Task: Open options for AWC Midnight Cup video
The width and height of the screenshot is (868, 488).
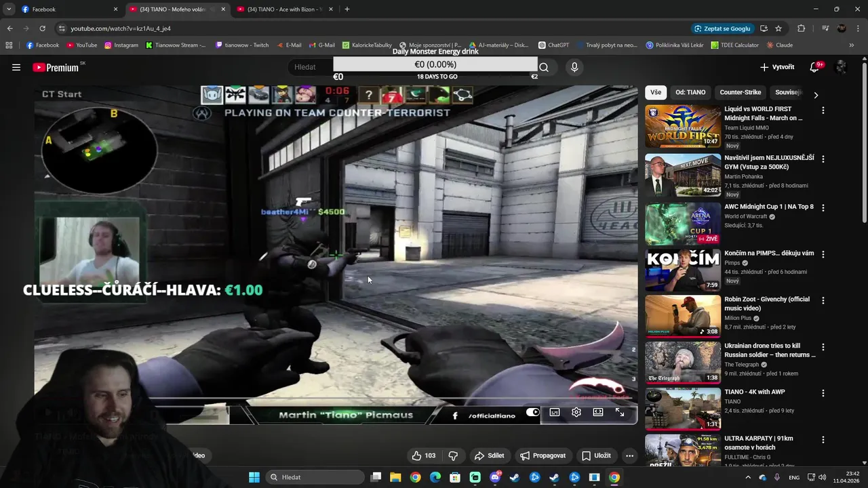Action: (x=823, y=207)
